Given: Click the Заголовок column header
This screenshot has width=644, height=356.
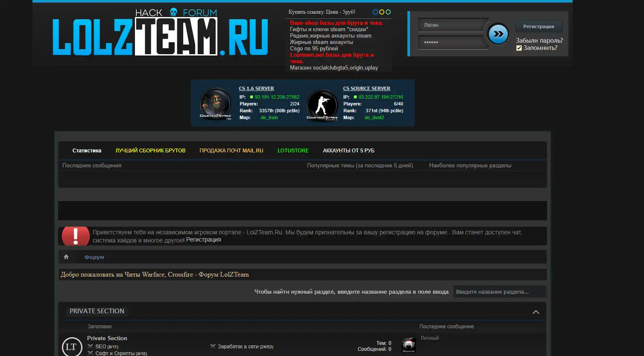Looking at the screenshot, I should pyautogui.click(x=100, y=327).
